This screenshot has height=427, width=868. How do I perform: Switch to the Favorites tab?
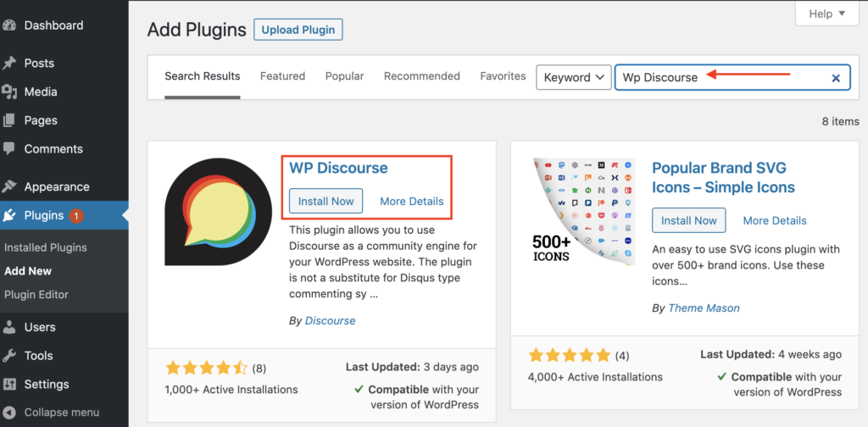pos(504,76)
